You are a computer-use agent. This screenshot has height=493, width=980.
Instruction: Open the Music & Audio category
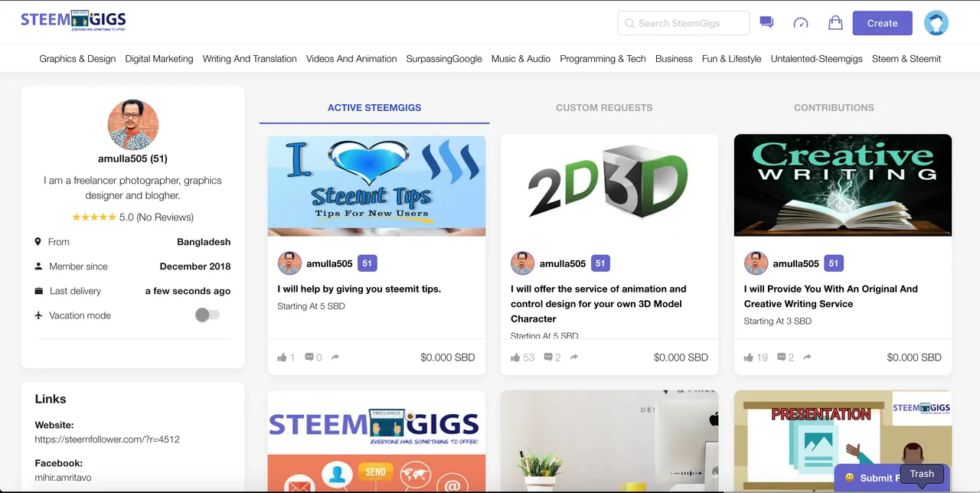521,59
